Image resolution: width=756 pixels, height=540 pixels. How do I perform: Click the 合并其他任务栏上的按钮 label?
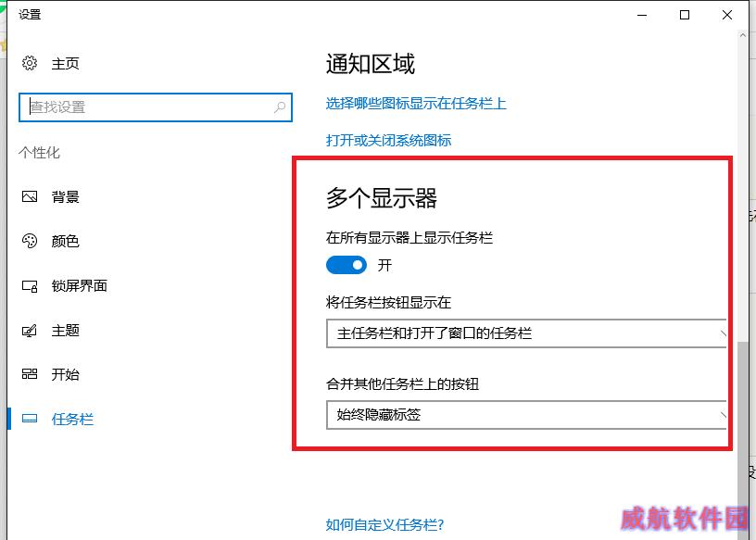coord(403,384)
